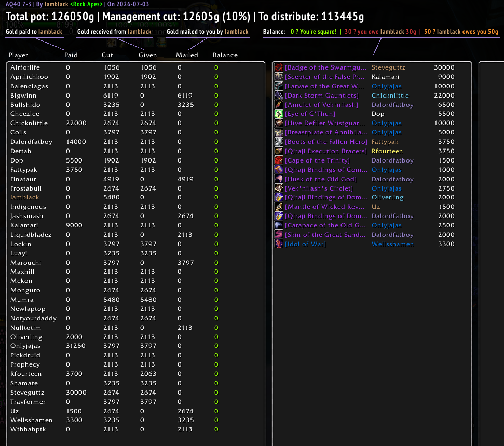Click Bigwinn's Mailed value 6119

pyautogui.click(x=185, y=96)
